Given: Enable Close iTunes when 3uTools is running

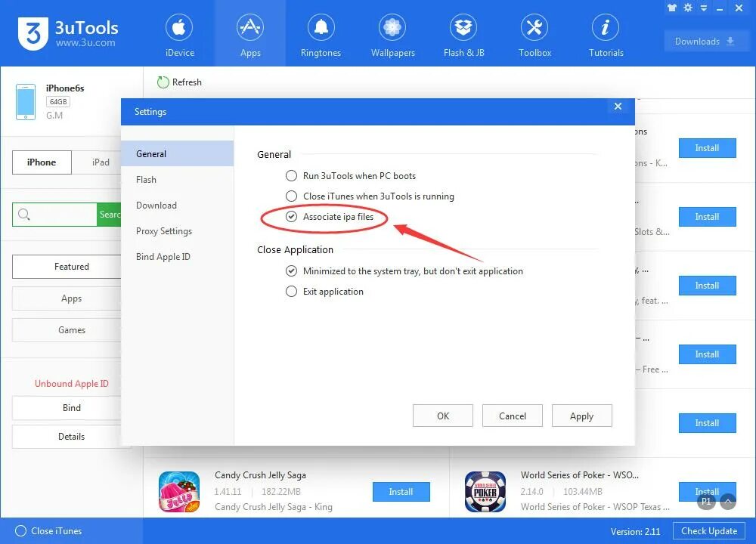Looking at the screenshot, I should (291, 196).
